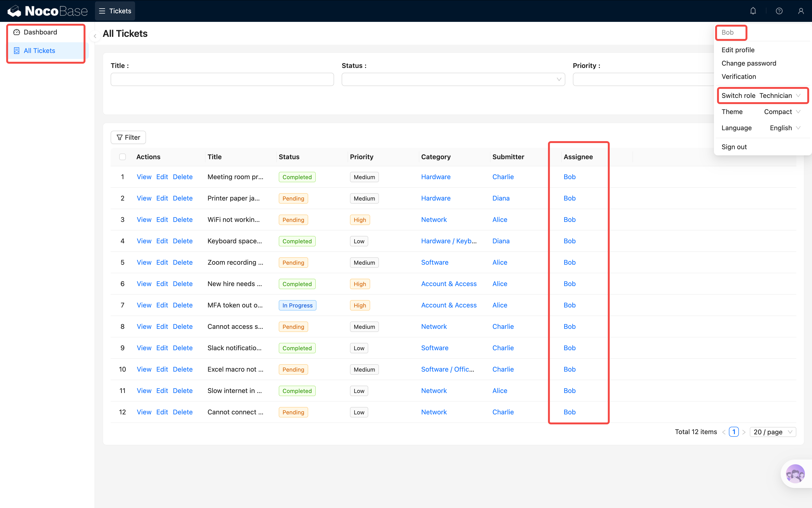
Task: Click the NocoBase logo
Action: [x=47, y=11]
